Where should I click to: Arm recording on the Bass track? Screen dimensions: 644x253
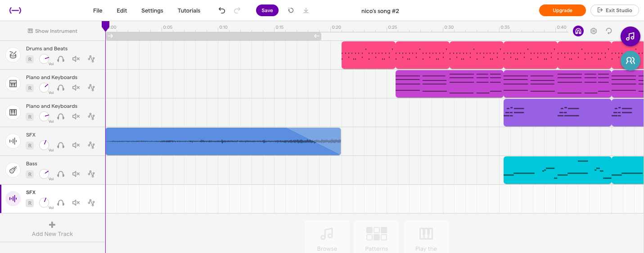[x=30, y=174]
